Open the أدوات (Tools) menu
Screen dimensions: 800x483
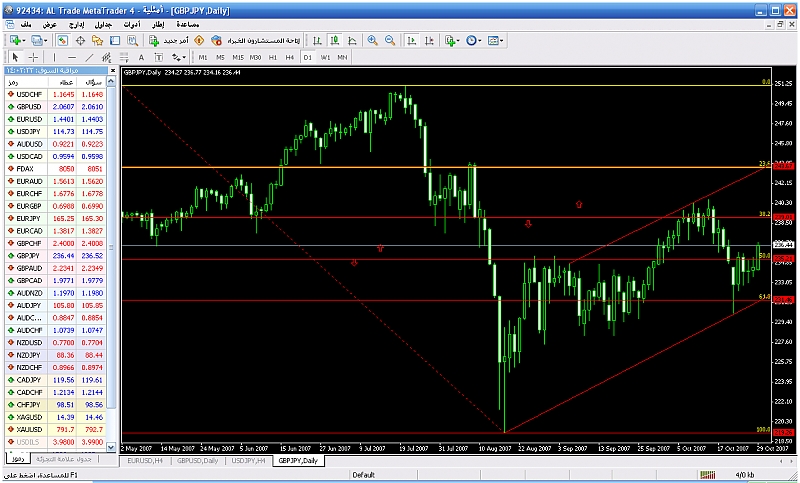(x=132, y=24)
